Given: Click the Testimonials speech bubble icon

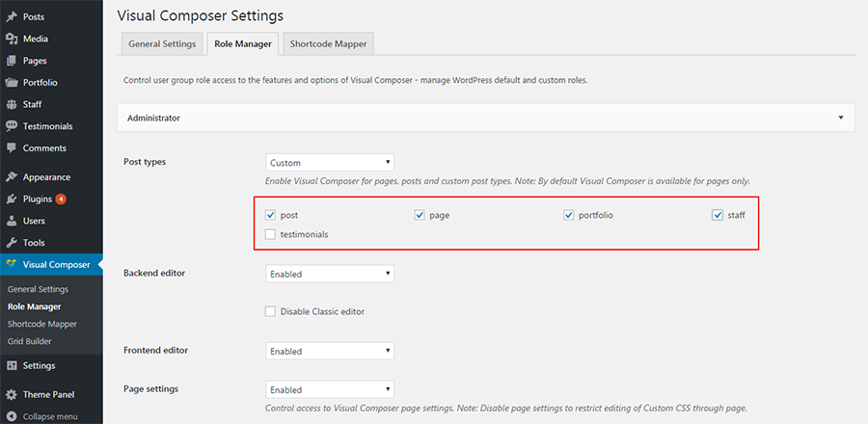Looking at the screenshot, I should tap(11, 126).
